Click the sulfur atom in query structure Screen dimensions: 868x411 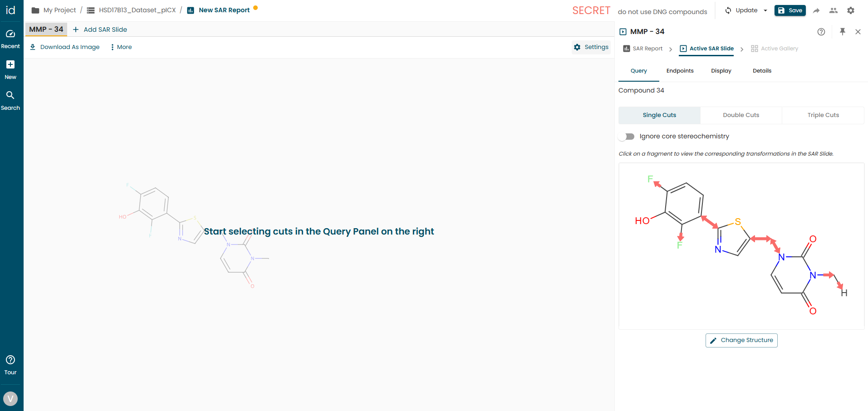(738, 222)
